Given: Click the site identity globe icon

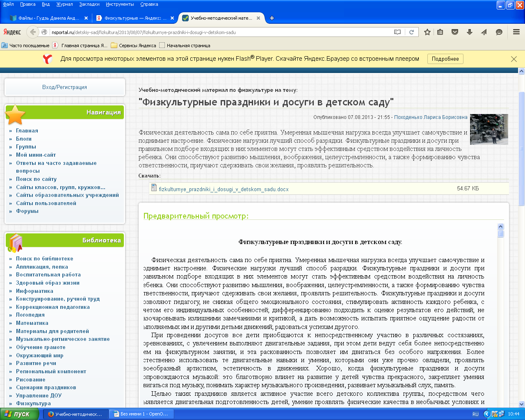Looking at the screenshot, I should point(44,32).
